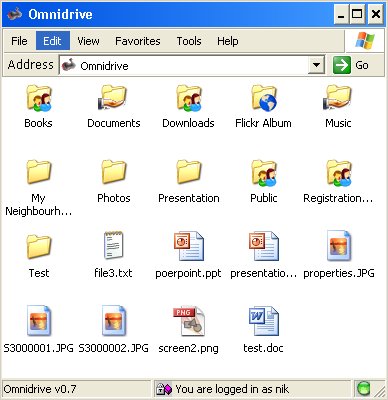Click the Documents folder held by hand
The width and height of the screenshot is (388, 400).
pyautogui.click(x=113, y=98)
